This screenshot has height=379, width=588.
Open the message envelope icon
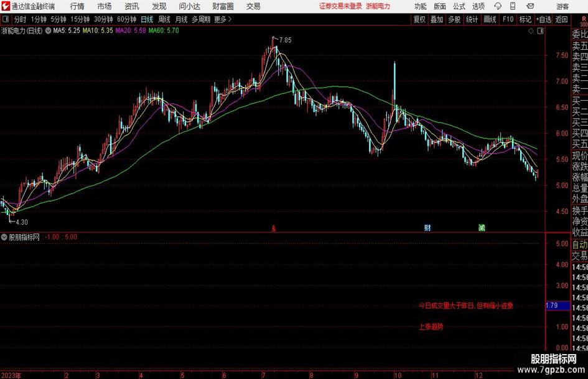pyautogui.click(x=530, y=6)
